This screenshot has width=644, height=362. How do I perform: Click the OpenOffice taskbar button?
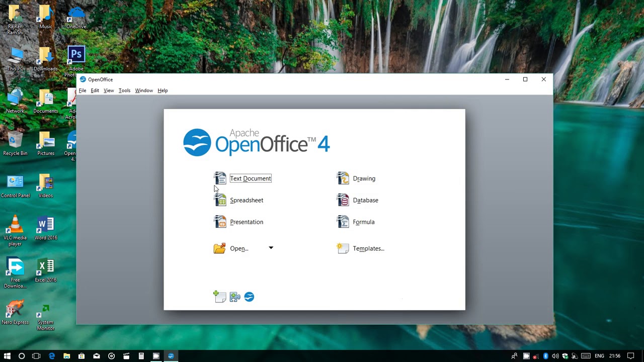click(171, 356)
